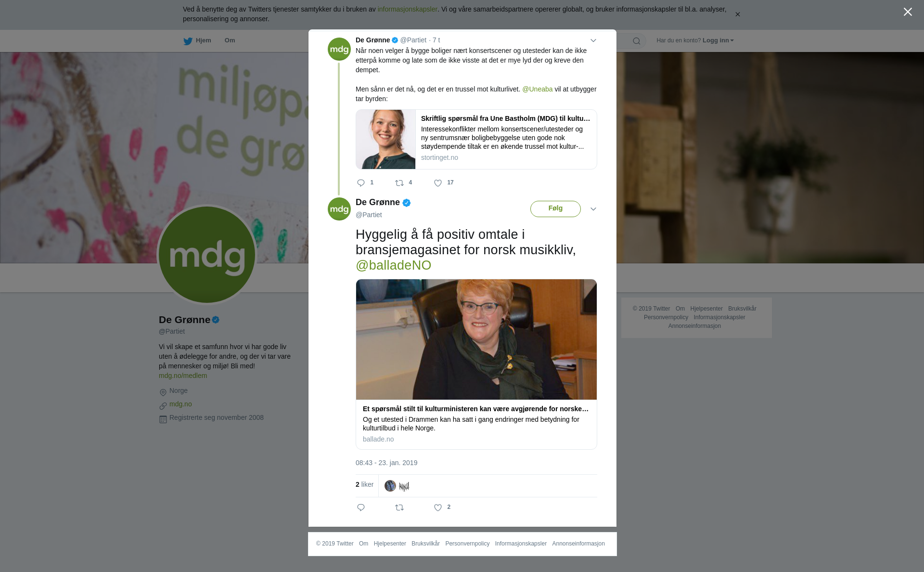Like the main tweet with 2 likes

(438, 507)
